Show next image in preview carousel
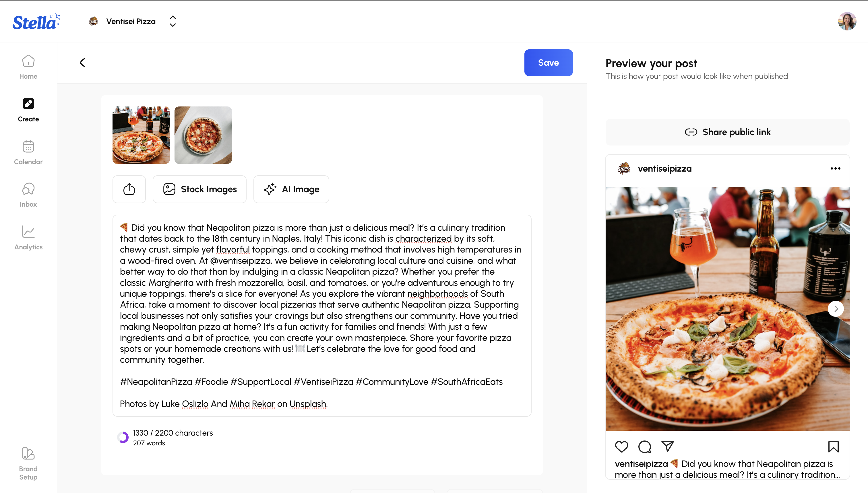 (836, 309)
